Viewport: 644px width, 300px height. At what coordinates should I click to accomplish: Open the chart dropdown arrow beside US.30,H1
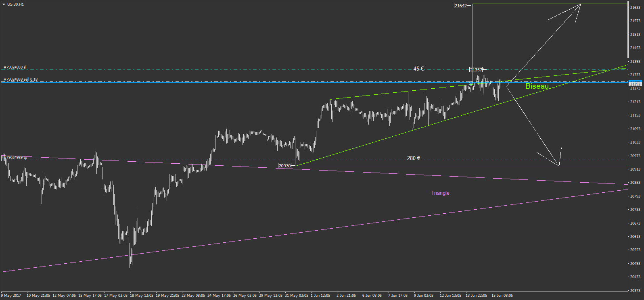(4, 4)
